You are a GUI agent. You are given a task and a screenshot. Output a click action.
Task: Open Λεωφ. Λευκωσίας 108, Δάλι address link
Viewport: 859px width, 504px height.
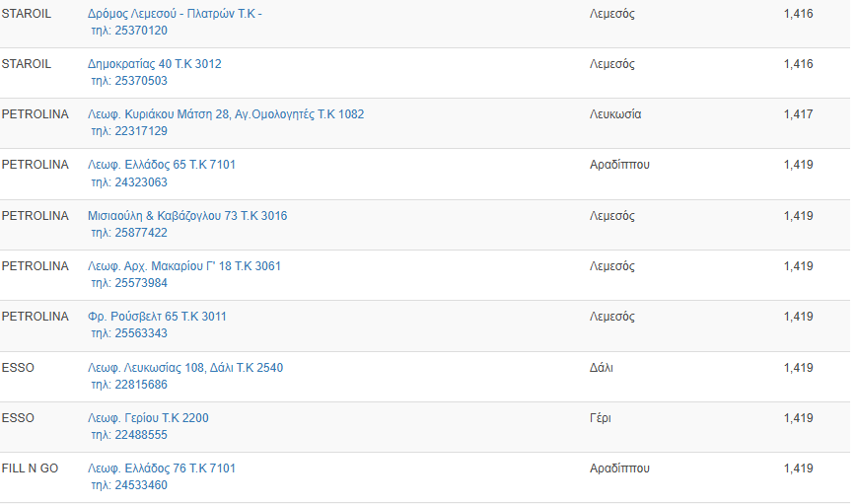click(185, 368)
